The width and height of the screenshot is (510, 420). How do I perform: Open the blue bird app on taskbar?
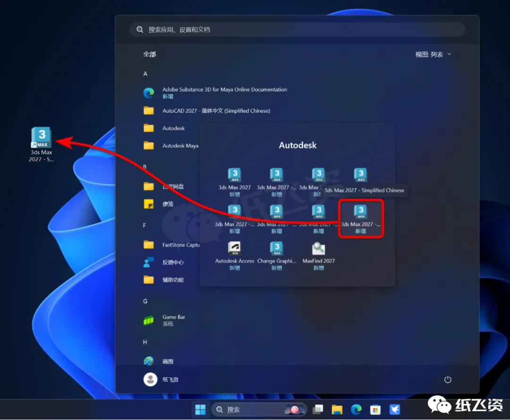(x=394, y=410)
